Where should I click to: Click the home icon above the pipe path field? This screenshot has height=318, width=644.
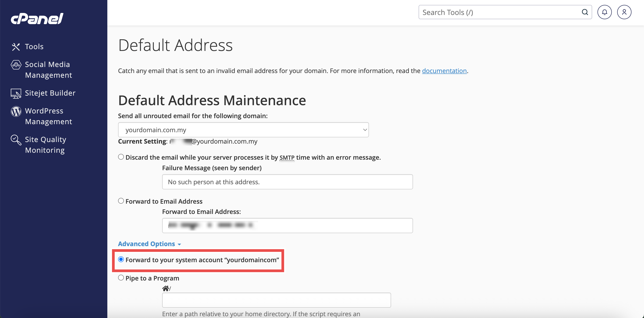click(x=166, y=288)
